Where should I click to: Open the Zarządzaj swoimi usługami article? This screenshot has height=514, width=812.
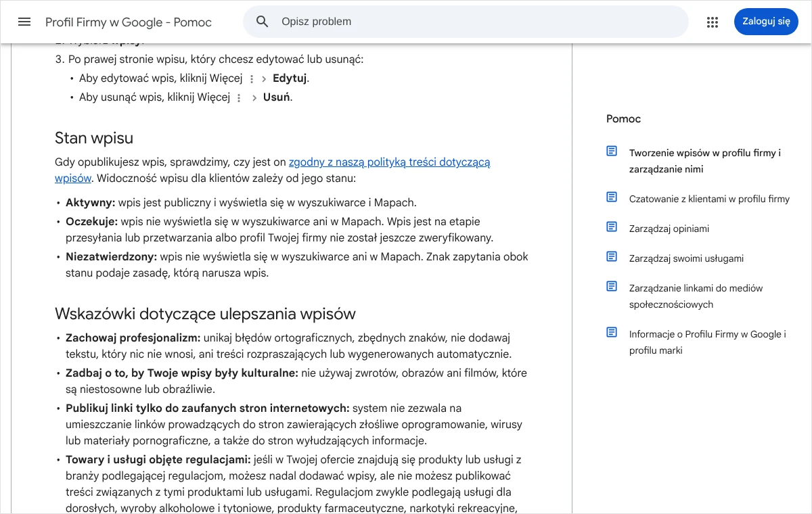(686, 258)
